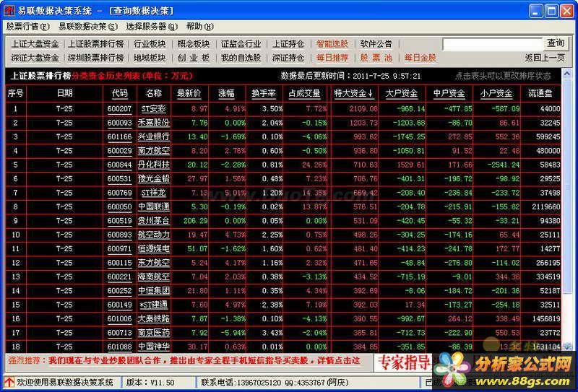This screenshot has width=578, height=392.
Task: Toggle 特大资金 sort arrow header
Action: coord(353,93)
